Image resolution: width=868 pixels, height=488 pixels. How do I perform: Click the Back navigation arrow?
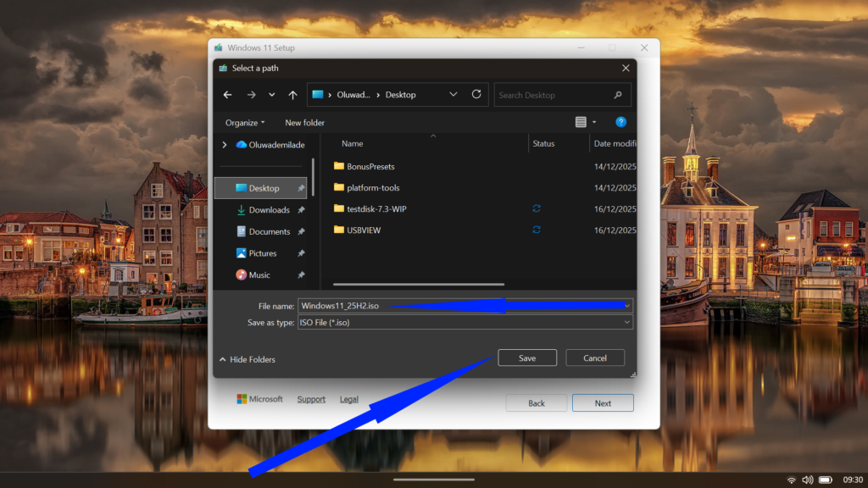[x=227, y=95]
